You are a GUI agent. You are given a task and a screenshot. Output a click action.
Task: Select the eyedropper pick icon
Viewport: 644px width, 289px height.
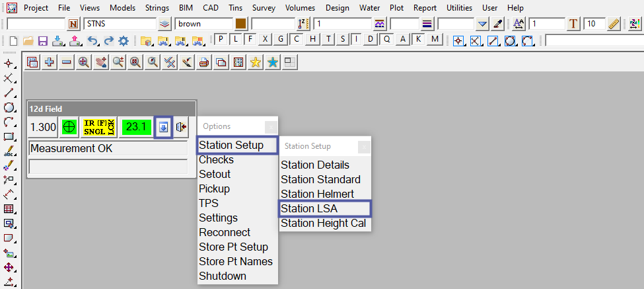499,24
